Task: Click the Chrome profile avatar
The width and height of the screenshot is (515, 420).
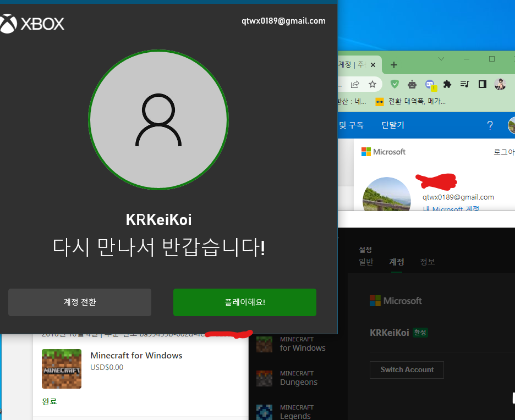Action: point(500,84)
